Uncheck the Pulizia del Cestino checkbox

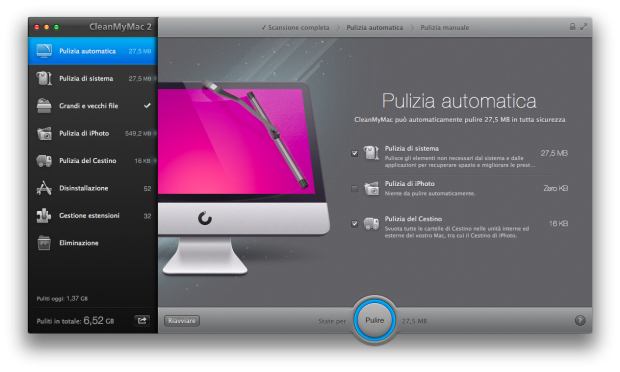pos(354,224)
